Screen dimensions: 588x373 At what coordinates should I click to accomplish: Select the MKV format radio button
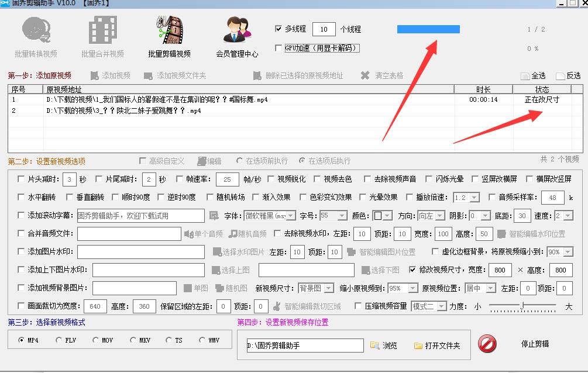coord(133,340)
